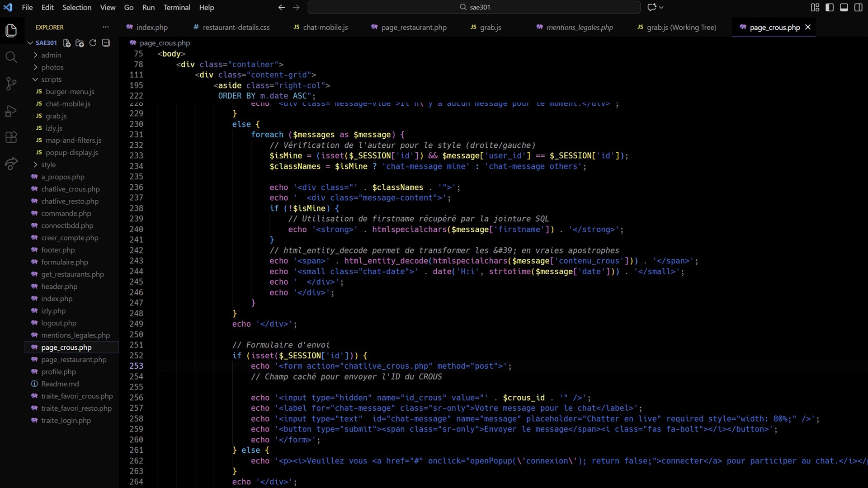Open the Run and Debug view
868x488 pixels.
[x=11, y=111]
